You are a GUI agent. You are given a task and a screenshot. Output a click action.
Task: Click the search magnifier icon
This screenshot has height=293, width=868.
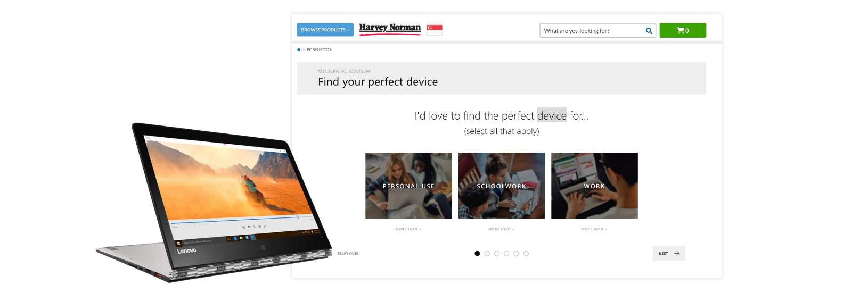[x=649, y=31]
